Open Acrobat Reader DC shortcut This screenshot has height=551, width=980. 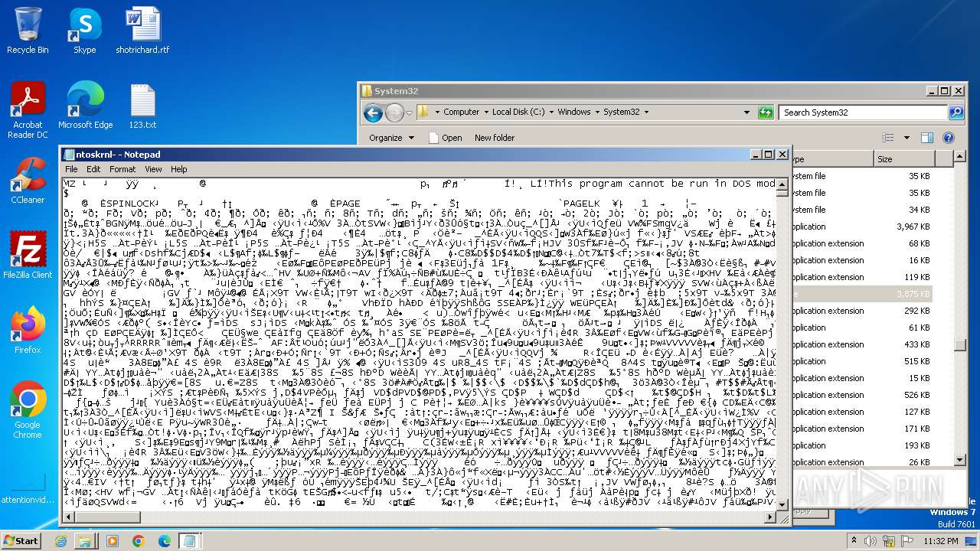(28, 109)
